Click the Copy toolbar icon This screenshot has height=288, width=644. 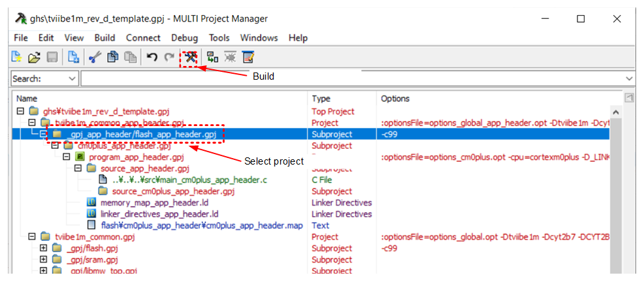pos(113,57)
